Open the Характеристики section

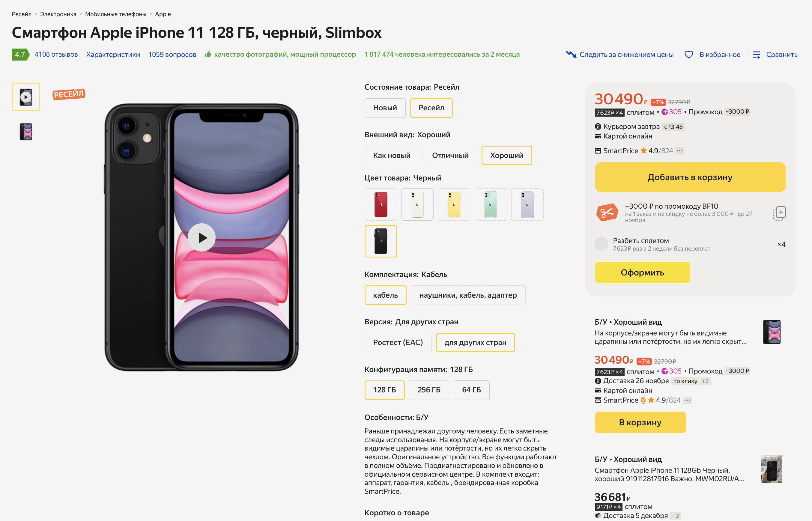click(113, 55)
